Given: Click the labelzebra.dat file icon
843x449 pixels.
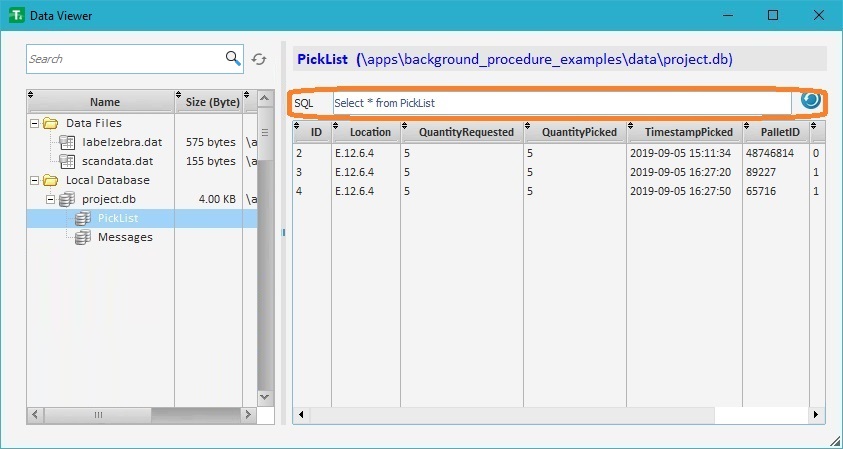Looking at the screenshot, I should click(67, 142).
